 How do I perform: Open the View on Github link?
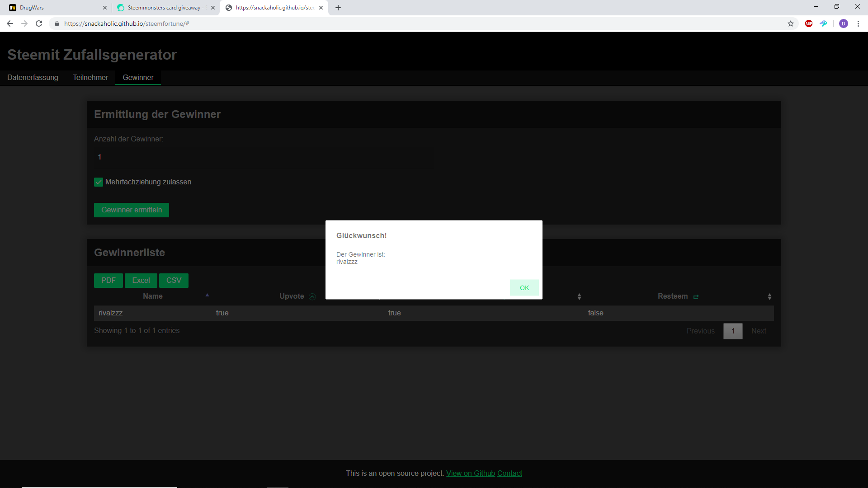pyautogui.click(x=471, y=474)
